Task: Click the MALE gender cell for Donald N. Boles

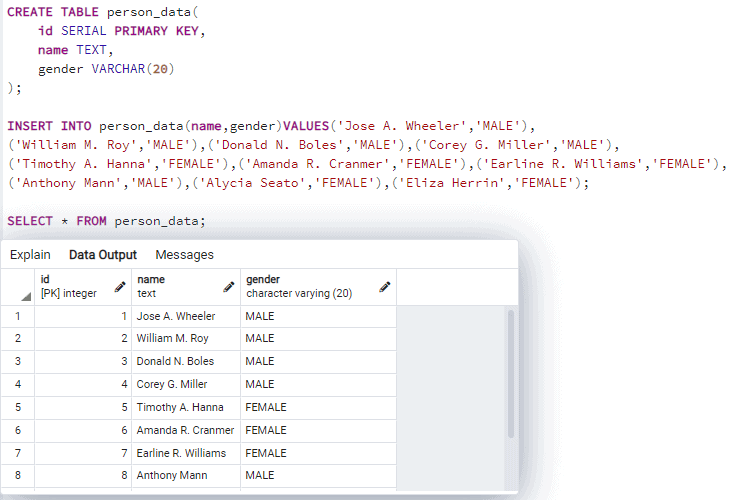Action: [319, 362]
